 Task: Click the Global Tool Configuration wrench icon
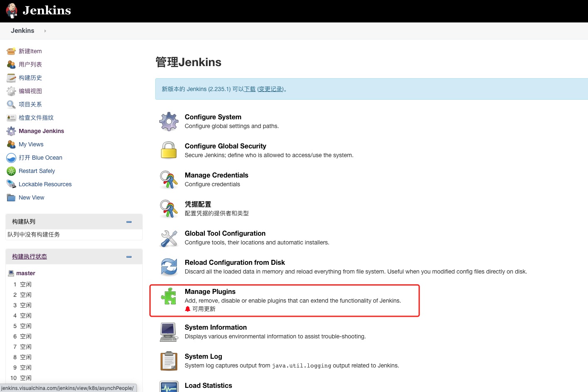point(169,238)
